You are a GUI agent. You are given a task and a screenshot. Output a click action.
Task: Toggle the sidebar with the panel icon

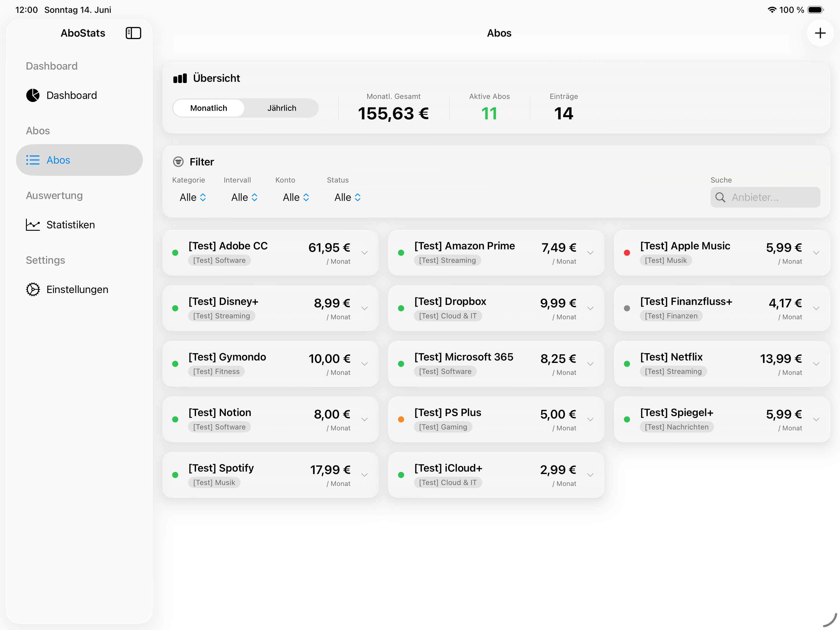(x=133, y=33)
